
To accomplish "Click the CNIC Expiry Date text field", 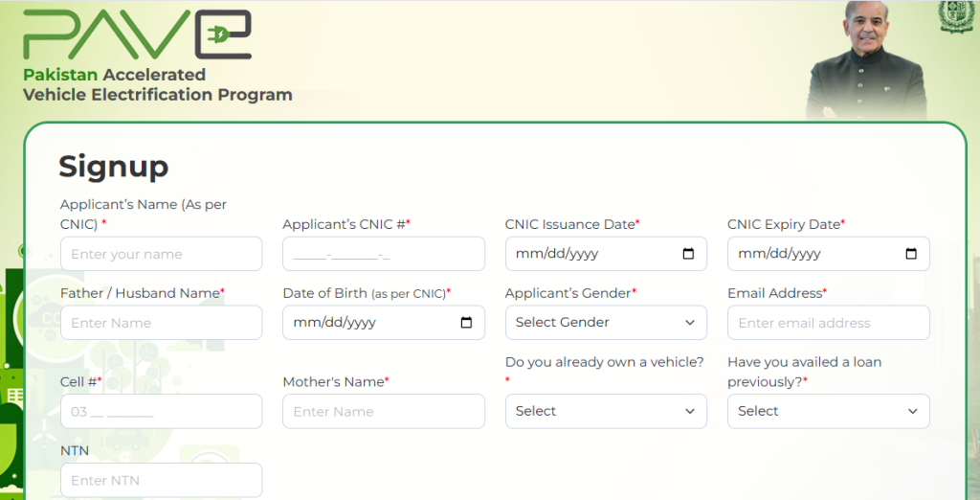I will pos(796,254).
